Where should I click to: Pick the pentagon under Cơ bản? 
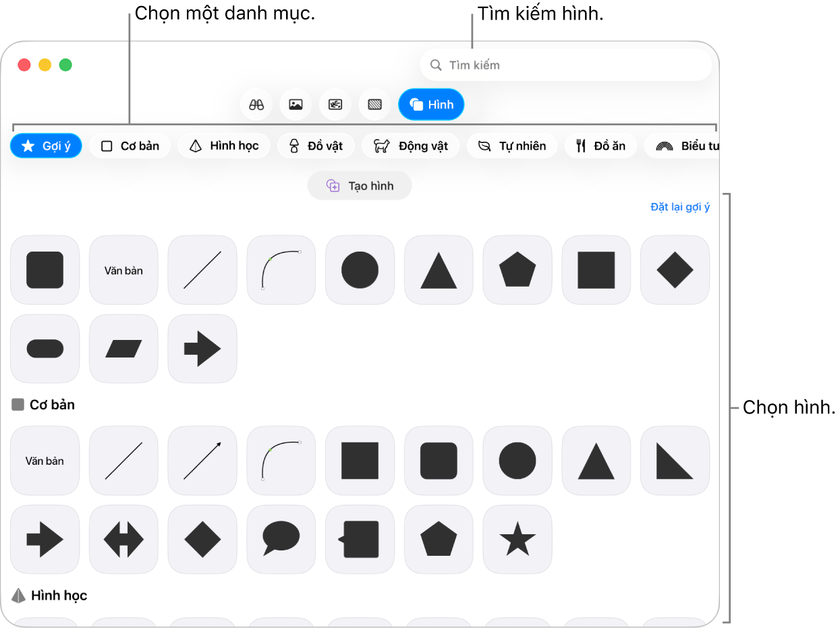(x=439, y=540)
